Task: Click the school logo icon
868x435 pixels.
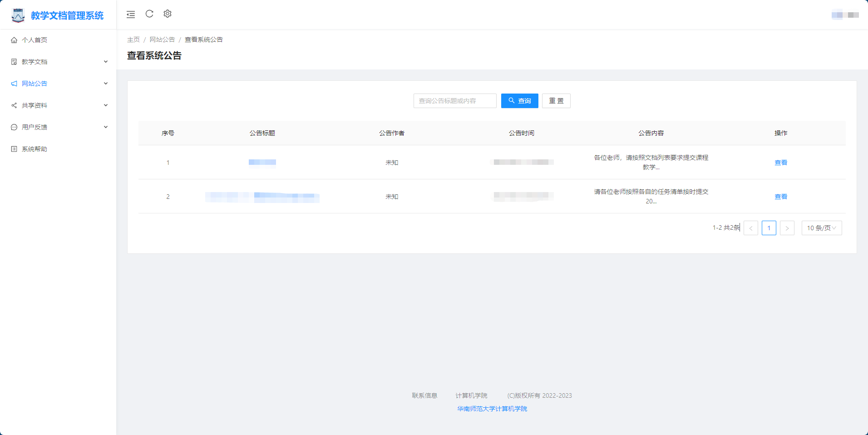Action: click(18, 15)
